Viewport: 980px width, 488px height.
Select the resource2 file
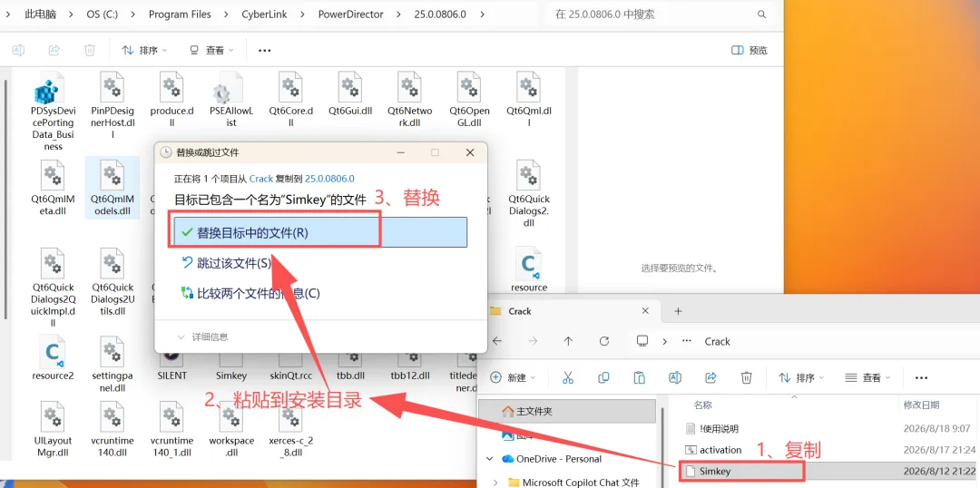pyautogui.click(x=54, y=358)
